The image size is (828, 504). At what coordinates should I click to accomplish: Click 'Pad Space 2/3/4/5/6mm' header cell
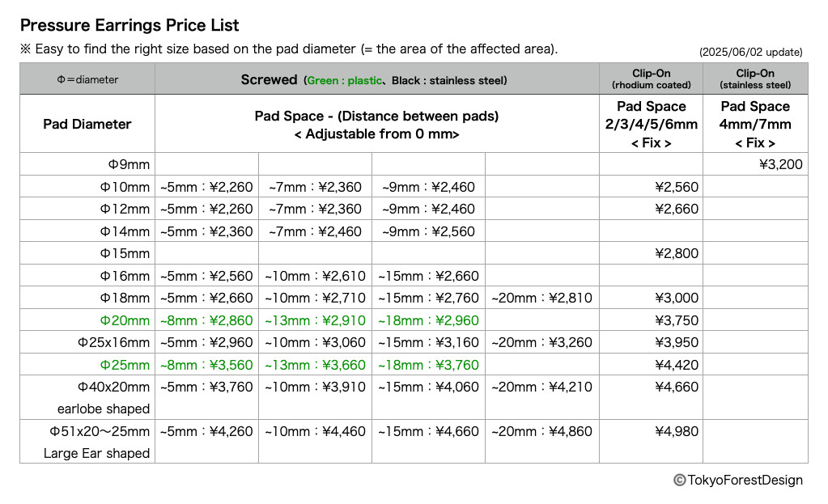pyautogui.click(x=651, y=124)
